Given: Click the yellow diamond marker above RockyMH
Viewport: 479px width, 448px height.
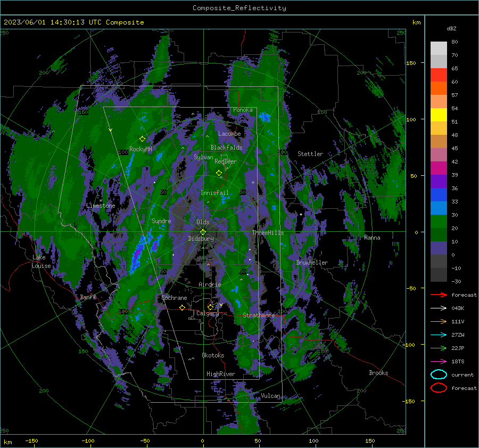Looking at the screenshot, I should [x=142, y=139].
